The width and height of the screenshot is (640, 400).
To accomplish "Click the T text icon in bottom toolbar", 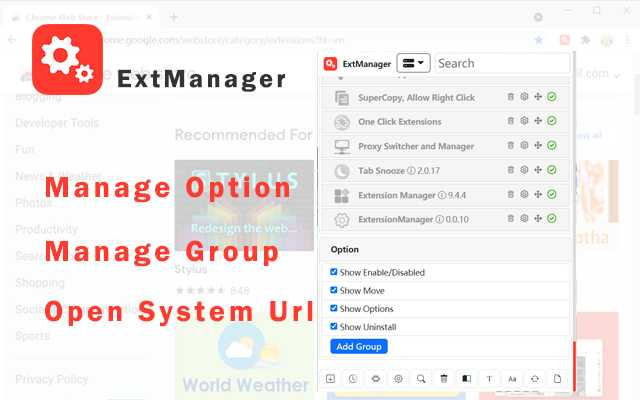I will 489,379.
